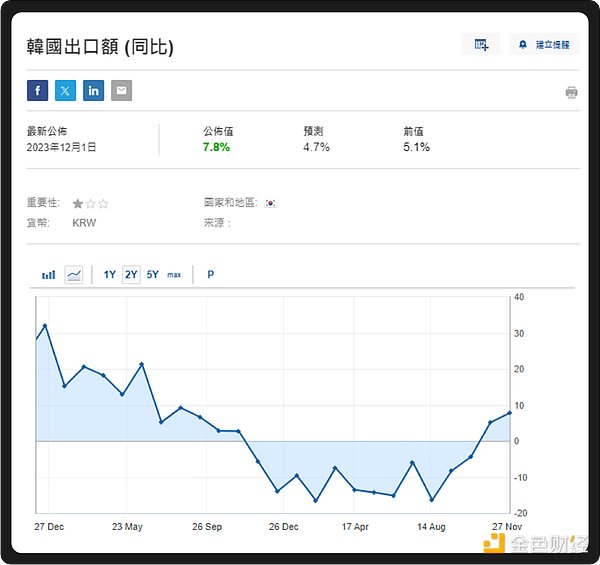Click the importance star rating
This screenshot has height=565, width=600.
pos(90,203)
